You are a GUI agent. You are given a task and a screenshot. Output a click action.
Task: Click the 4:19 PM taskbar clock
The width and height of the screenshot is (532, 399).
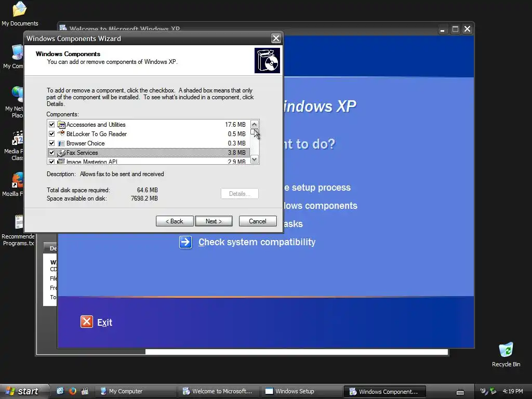(513, 391)
